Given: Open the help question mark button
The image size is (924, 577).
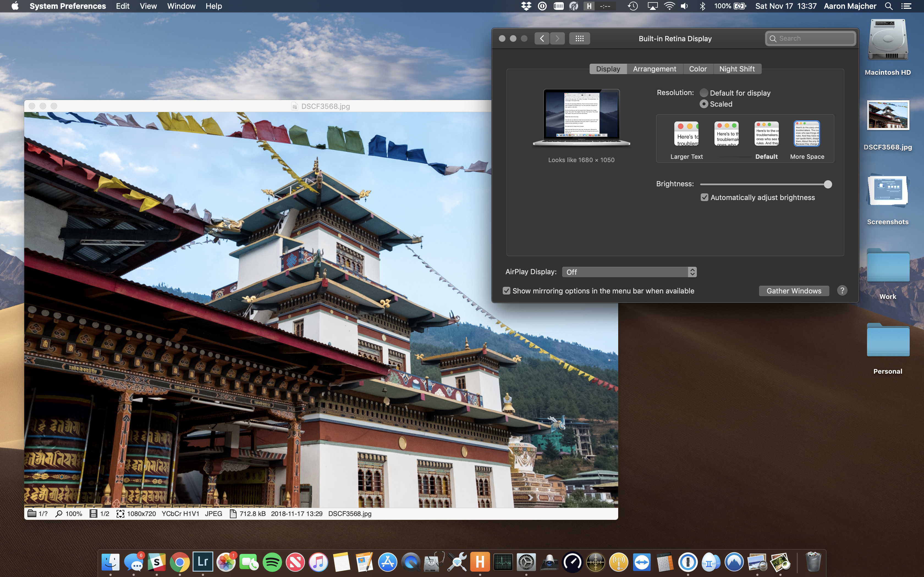Looking at the screenshot, I should (842, 291).
